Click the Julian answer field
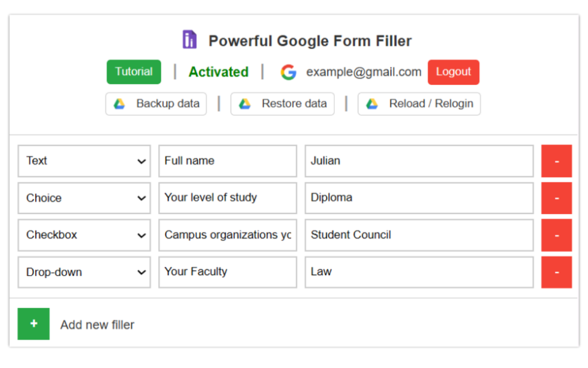 419,161
